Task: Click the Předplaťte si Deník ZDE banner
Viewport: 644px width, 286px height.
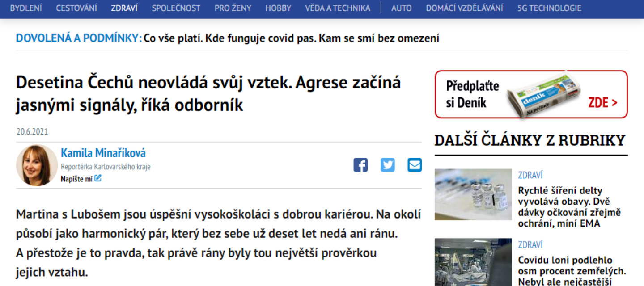Action: coord(531,94)
